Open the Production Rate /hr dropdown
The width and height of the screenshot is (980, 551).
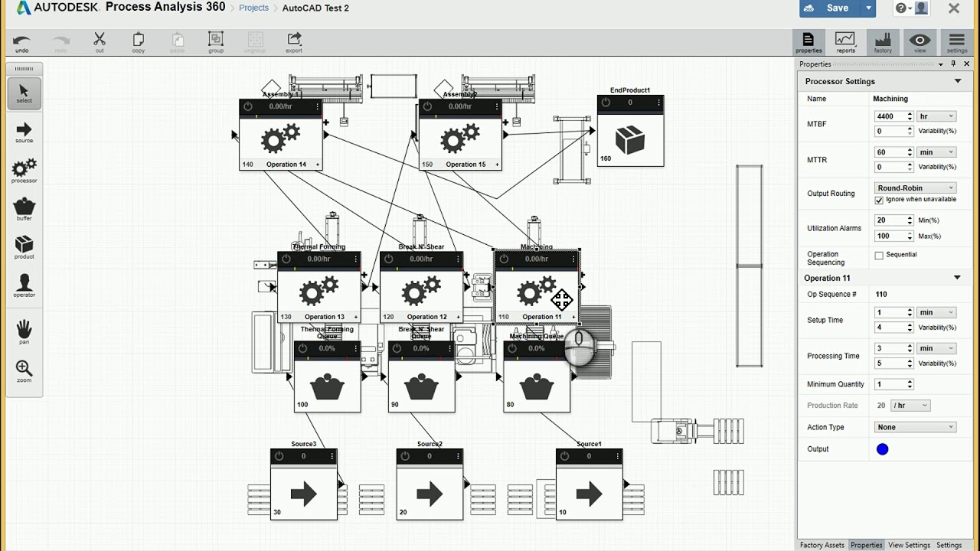coord(911,406)
